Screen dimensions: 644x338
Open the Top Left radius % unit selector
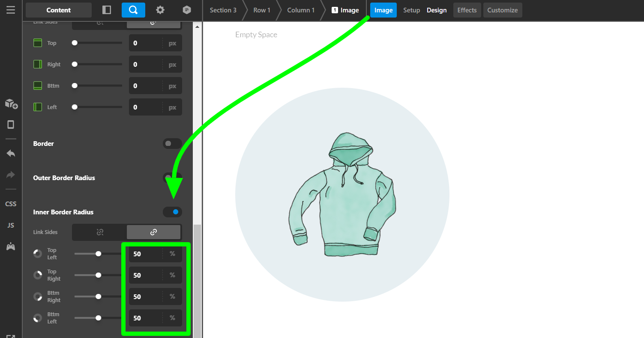(x=172, y=254)
